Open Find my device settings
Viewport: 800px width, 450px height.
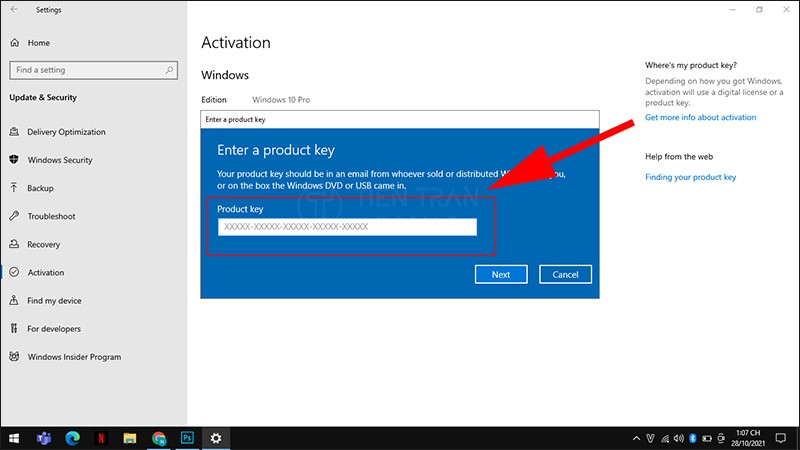pyautogui.click(x=54, y=300)
